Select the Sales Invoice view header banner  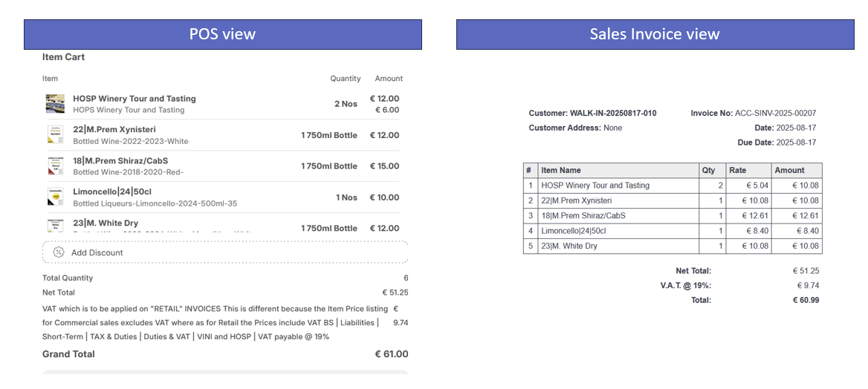pos(655,34)
